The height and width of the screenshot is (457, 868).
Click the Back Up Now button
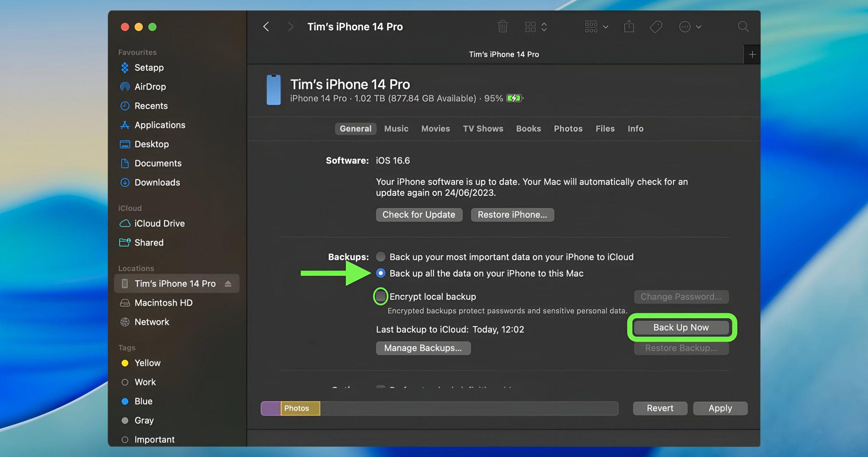click(x=681, y=327)
